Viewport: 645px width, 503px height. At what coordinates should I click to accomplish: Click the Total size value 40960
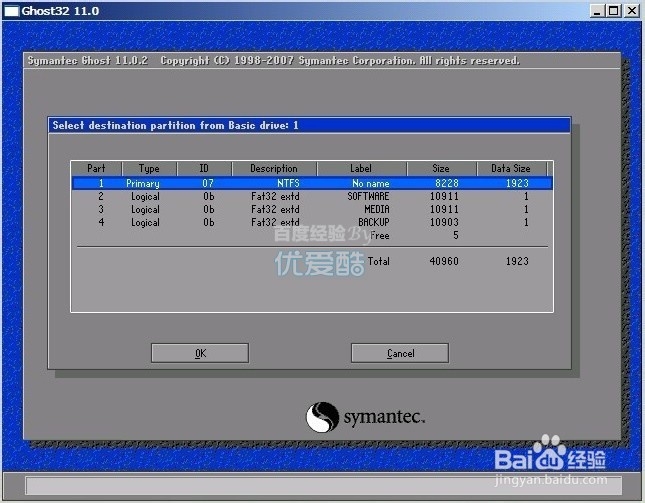(444, 261)
